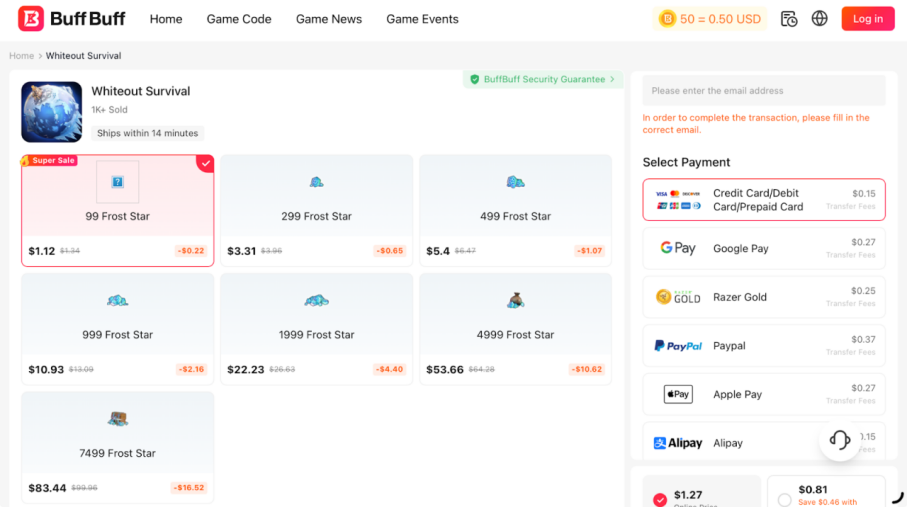Choose the Apple Pay logo option

678,395
